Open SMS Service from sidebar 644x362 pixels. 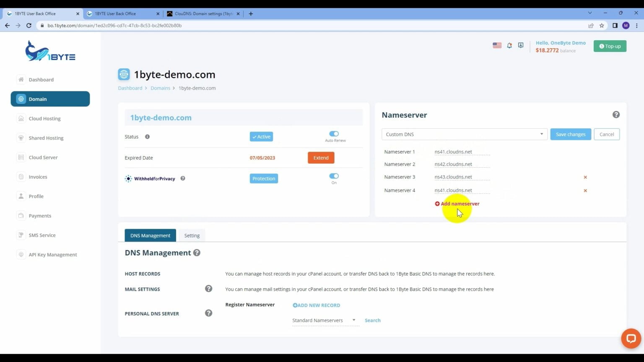[42, 235]
